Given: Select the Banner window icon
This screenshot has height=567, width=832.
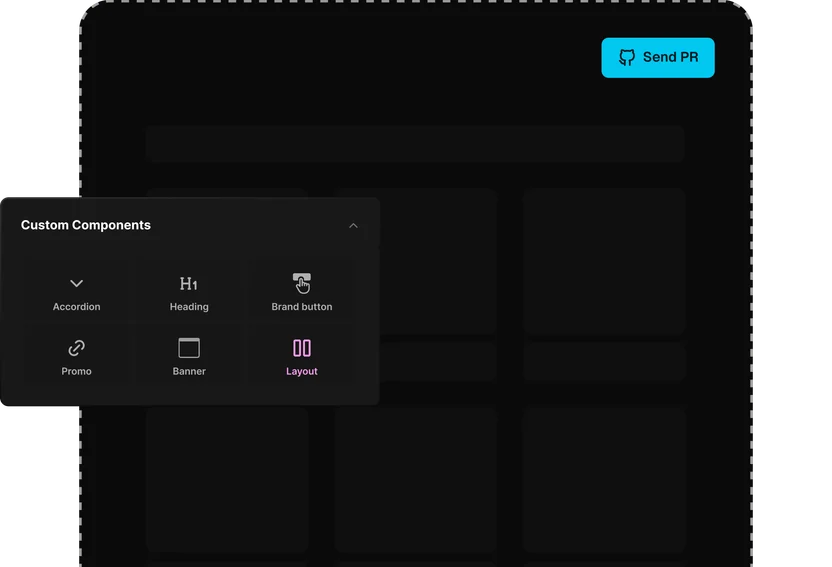Looking at the screenshot, I should (x=189, y=348).
